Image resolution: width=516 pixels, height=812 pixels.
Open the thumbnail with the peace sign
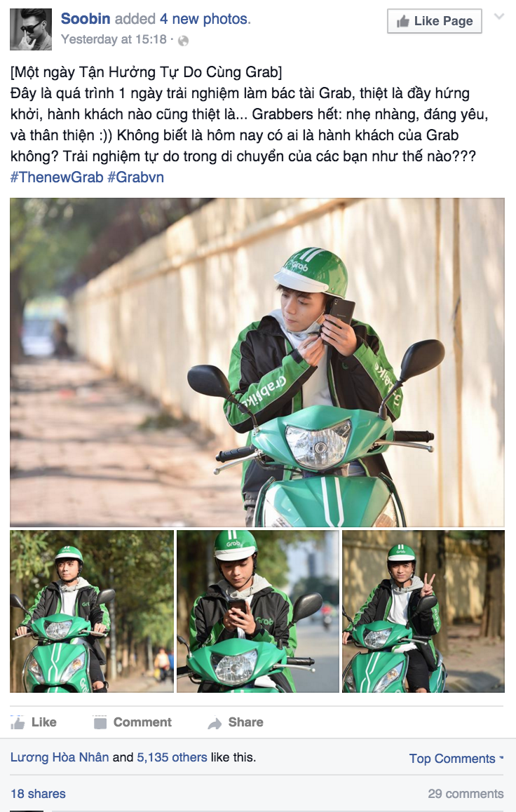tap(423, 611)
